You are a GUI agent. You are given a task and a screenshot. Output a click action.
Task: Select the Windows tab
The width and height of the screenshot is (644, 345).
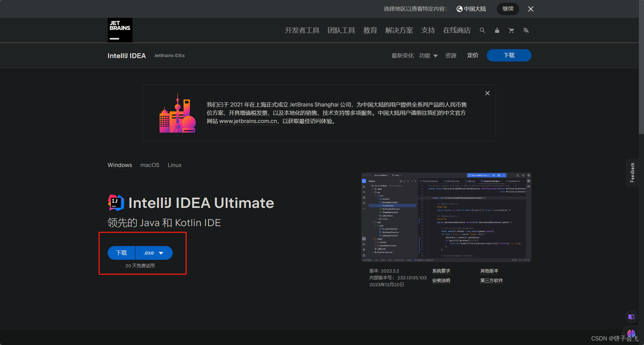pyautogui.click(x=120, y=165)
